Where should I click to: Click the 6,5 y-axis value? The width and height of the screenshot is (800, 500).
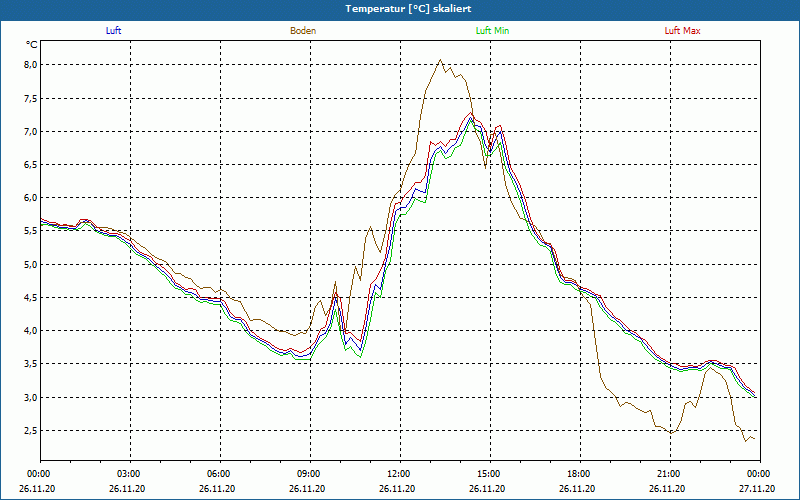(x=31, y=165)
